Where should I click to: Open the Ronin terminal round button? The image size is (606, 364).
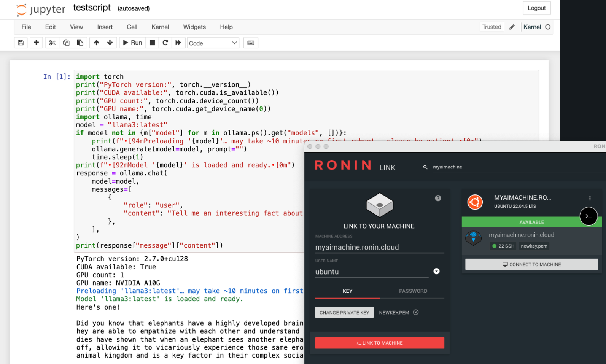589,216
